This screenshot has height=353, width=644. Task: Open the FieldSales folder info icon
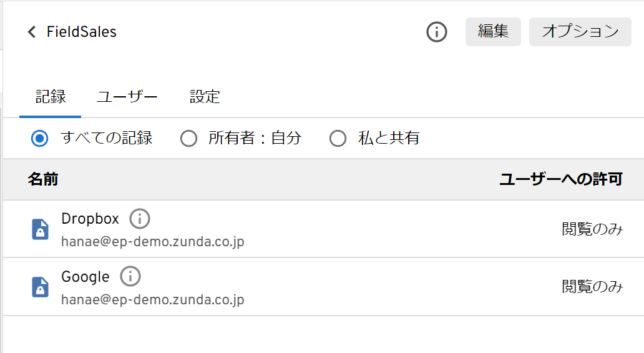tap(436, 32)
